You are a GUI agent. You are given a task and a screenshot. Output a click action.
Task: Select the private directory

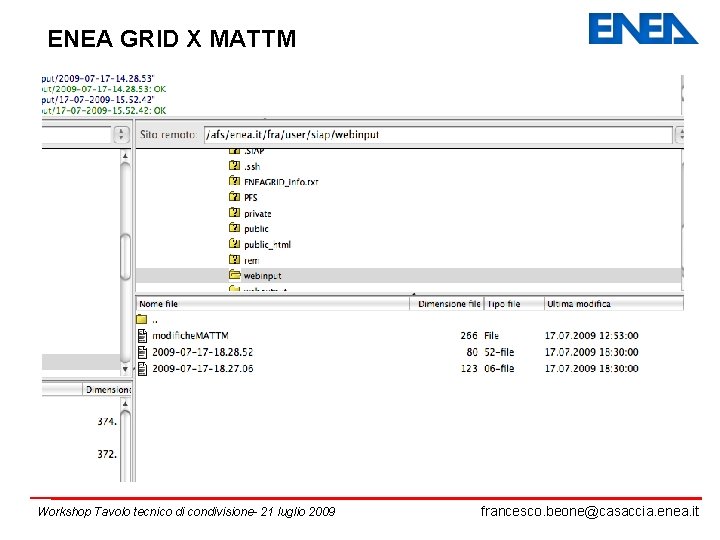pos(258,214)
